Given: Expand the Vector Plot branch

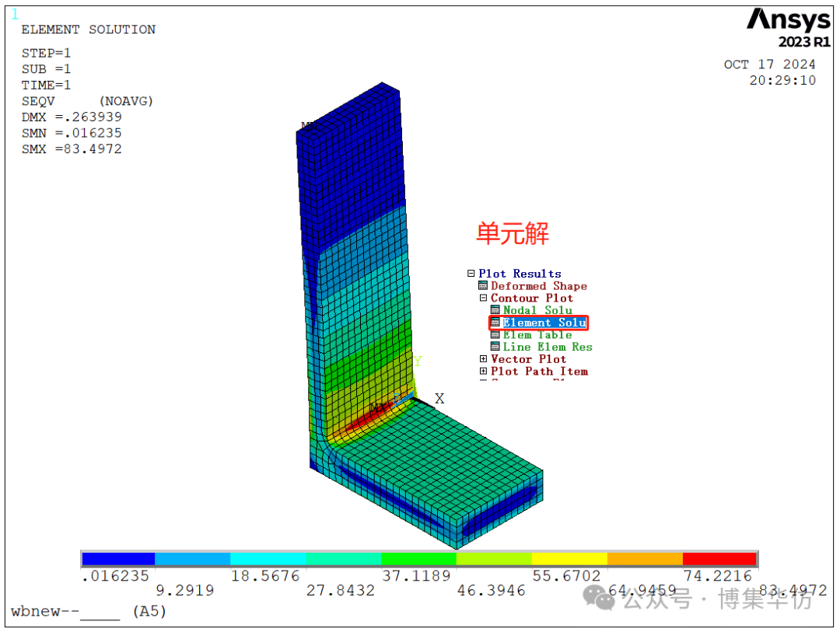Looking at the screenshot, I should pyautogui.click(x=483, y=359).
